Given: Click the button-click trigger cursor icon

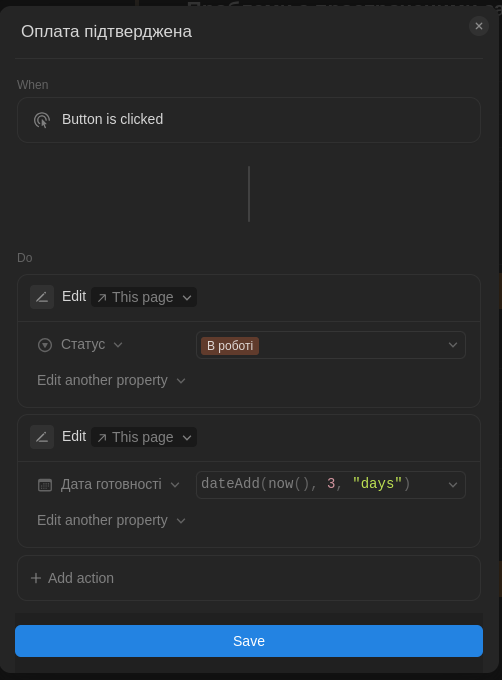Looking at the screenshot, I should click(x=42, y=120).
